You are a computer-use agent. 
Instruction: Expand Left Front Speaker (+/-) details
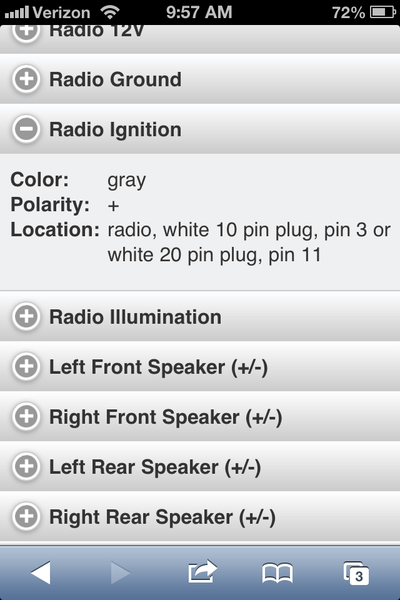pos(200,367)
